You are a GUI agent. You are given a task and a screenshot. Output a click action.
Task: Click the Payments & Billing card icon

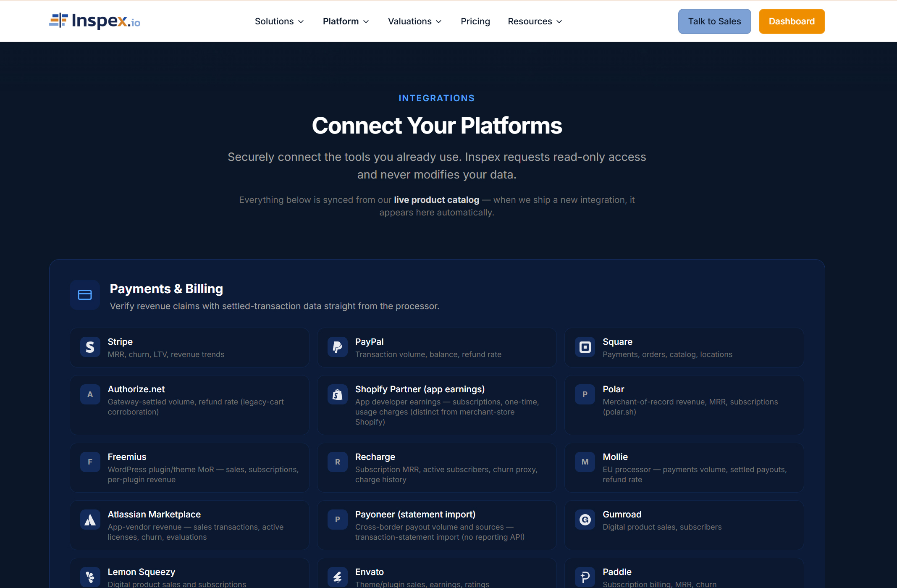(x=85, y=295)
